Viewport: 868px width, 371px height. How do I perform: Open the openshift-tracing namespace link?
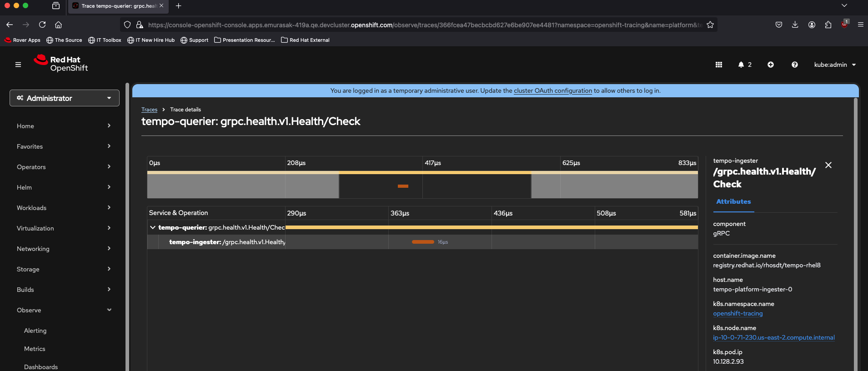(738, 313)
